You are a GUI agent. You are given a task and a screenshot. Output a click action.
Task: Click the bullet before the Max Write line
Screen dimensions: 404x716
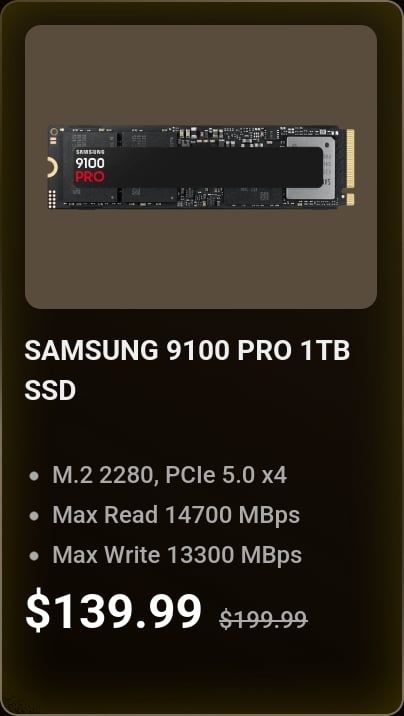click(33, 556)
